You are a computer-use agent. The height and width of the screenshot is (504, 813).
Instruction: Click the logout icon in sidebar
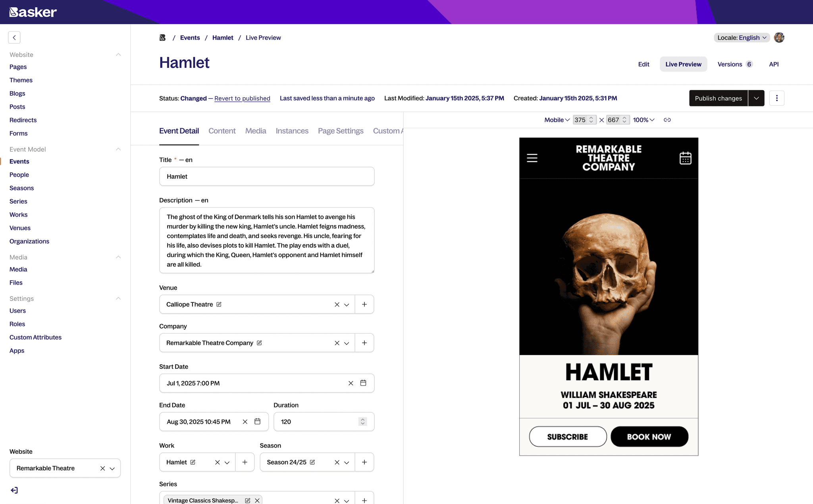coord(14,490)
